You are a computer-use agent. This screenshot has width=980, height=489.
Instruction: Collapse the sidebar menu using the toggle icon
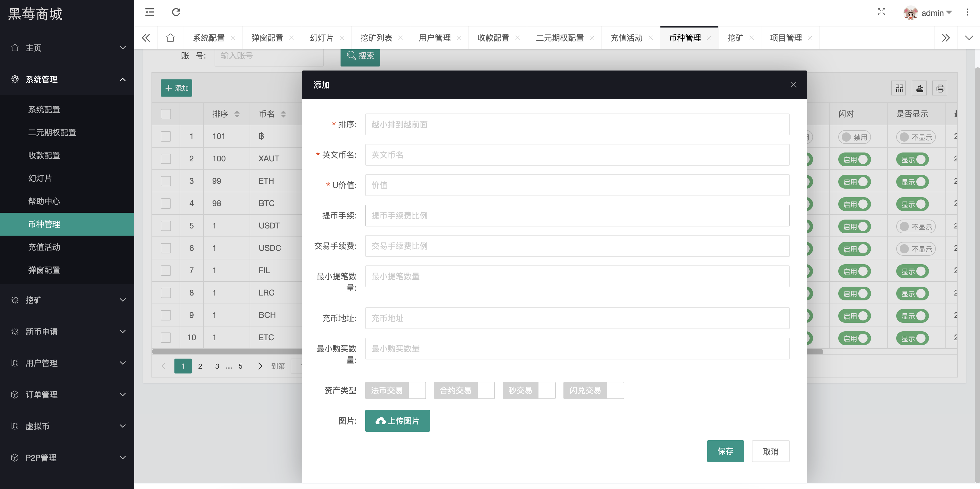pyautogui.click(x=149, y=12)
